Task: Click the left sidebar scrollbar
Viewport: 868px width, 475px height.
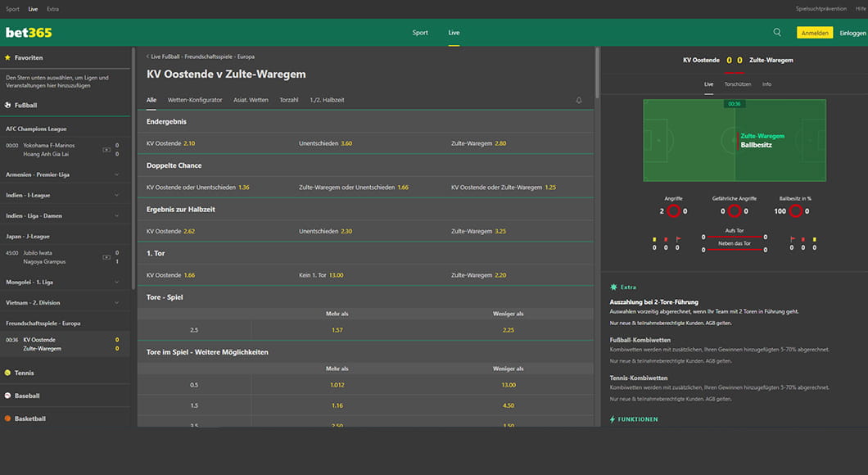Action: [133, 169]
